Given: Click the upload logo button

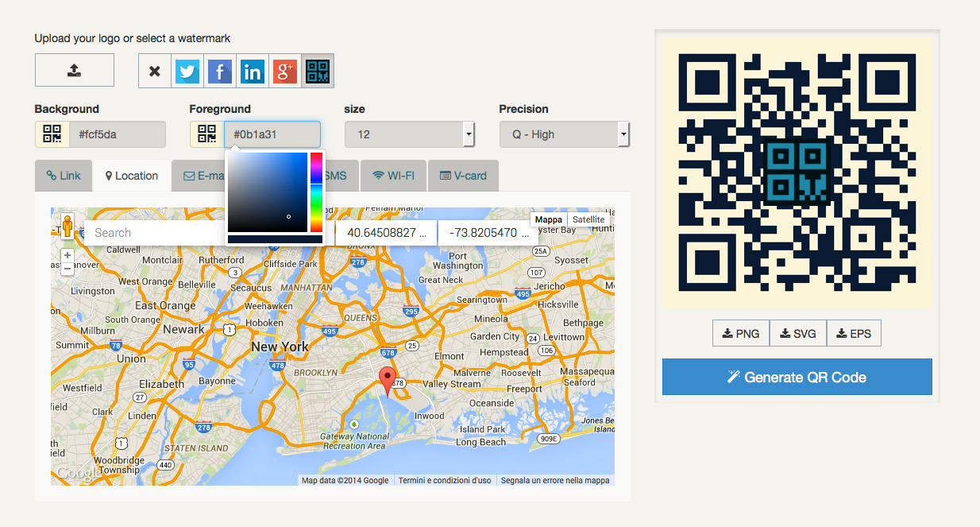Looking at the screenshot, I should tap(74, 70).
